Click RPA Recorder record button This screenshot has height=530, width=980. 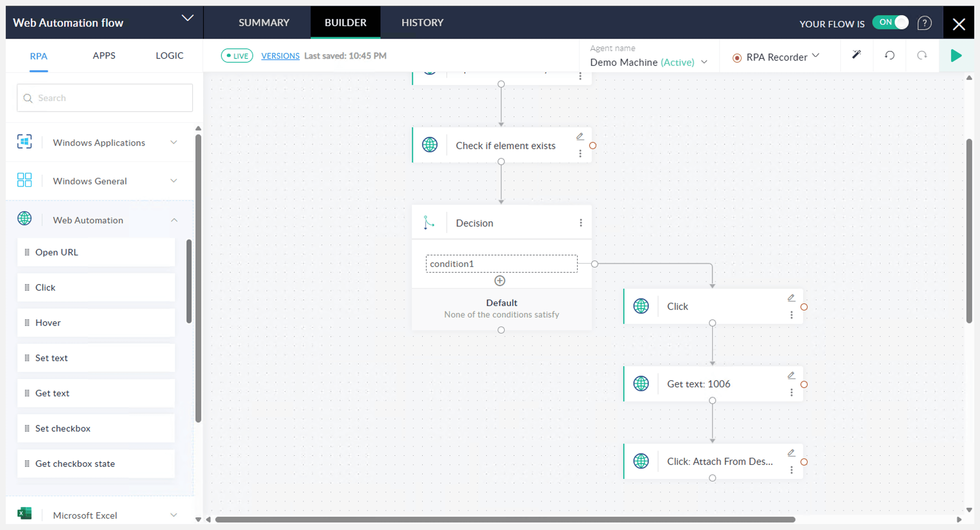[x=737, y=57]
